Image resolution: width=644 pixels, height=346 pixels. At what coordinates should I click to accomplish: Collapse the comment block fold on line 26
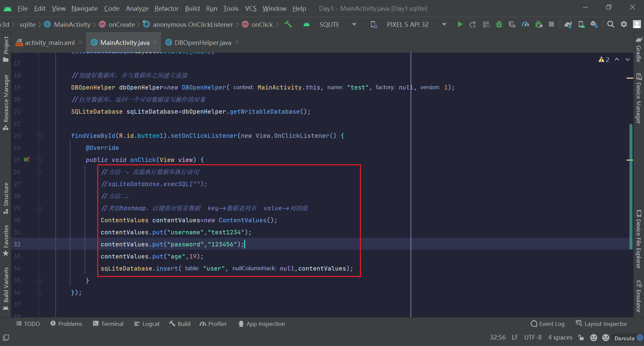click(39, 172)
